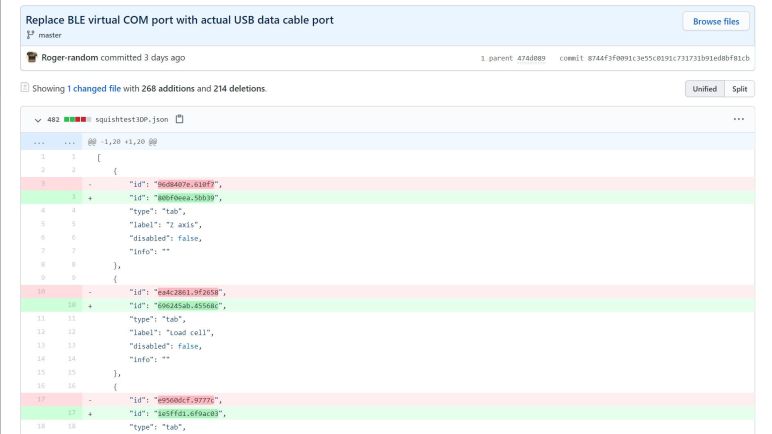Open the file options three-dot menu
The image size is (772, 434).
(x=738, y=119)
